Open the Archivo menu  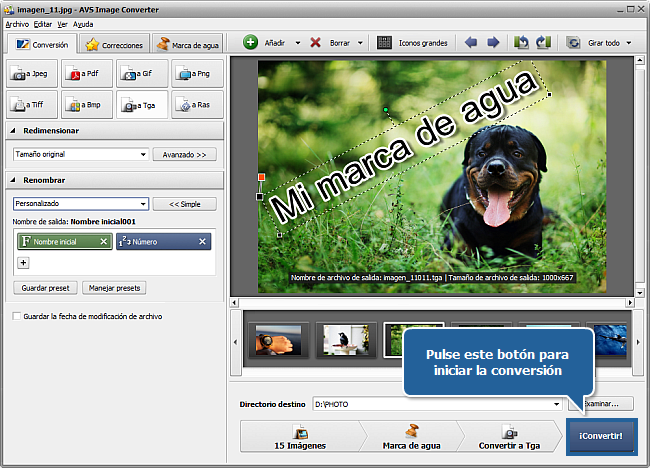pos(17,23)
